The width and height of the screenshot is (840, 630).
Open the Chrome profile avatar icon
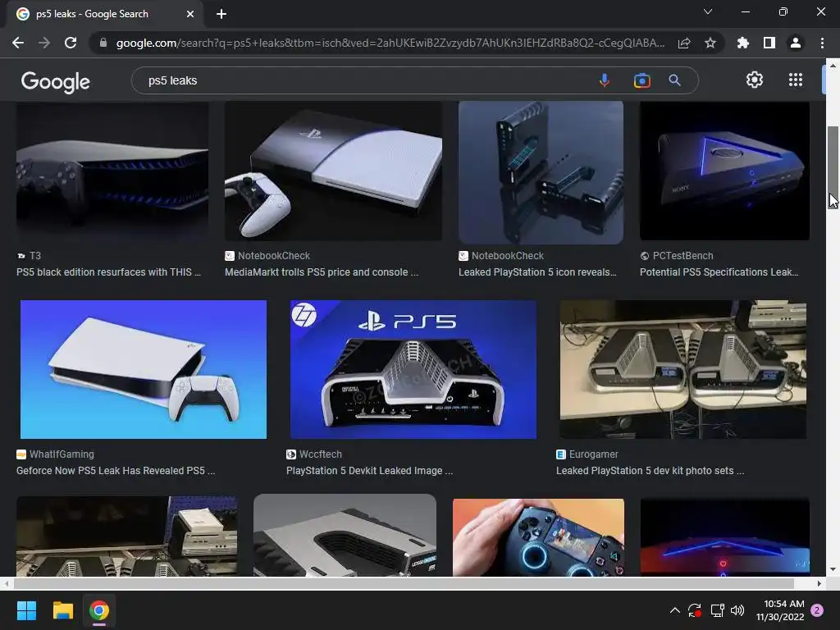click(796, 43)
